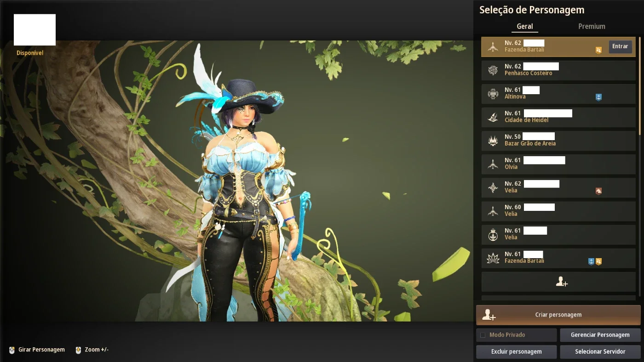Screen dimensions: 644x362
Task: Click the class icon of the Nv. 61 Velia character
Action: pos(493,234)
